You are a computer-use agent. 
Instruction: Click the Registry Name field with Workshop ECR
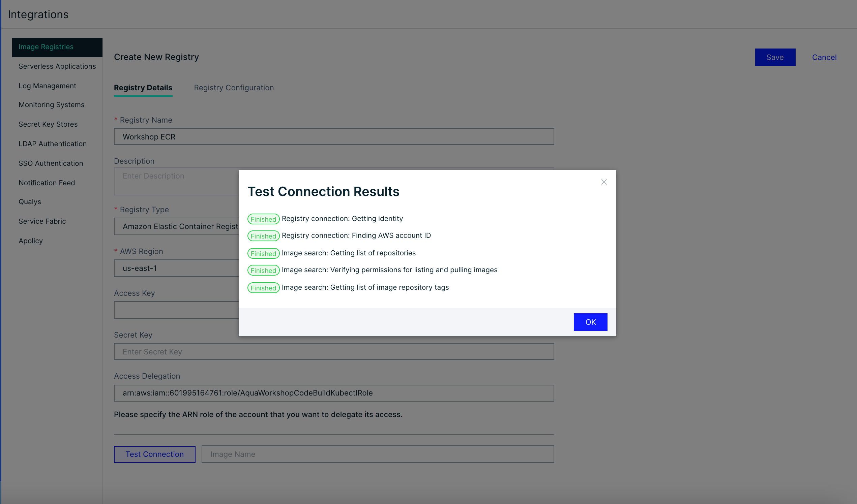click(334, 137)
